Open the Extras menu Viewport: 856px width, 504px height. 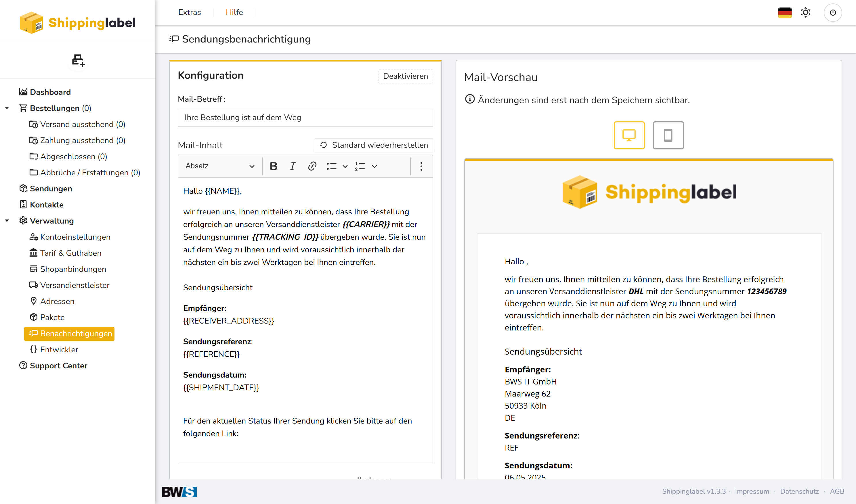click(x=189, y=12)
